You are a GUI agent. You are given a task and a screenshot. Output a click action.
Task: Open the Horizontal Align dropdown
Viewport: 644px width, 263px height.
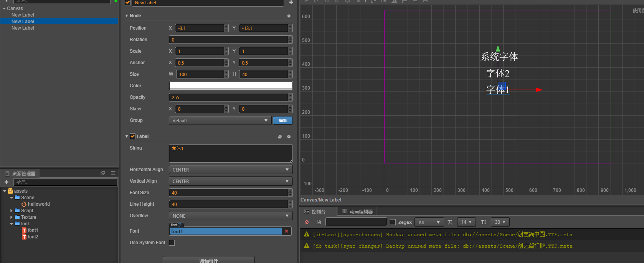click(x=231, y=170)
